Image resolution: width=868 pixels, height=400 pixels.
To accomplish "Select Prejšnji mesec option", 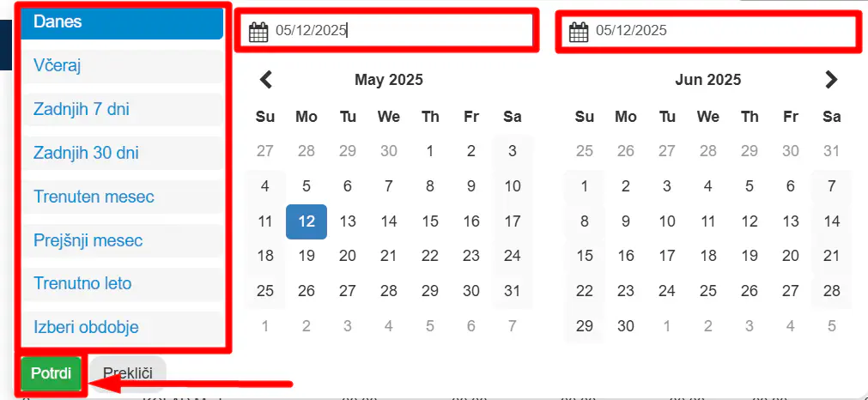I will (122, 240).
